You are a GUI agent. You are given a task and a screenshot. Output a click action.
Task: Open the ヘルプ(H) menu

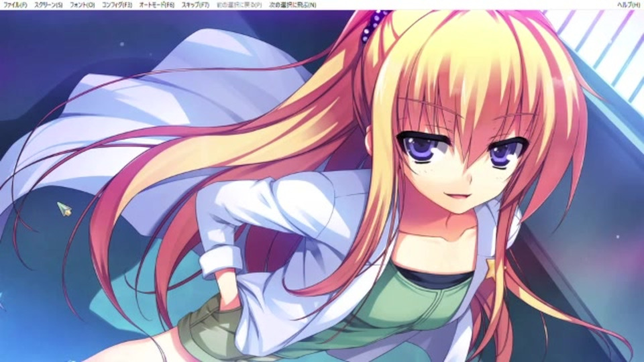tap(629, 5)
